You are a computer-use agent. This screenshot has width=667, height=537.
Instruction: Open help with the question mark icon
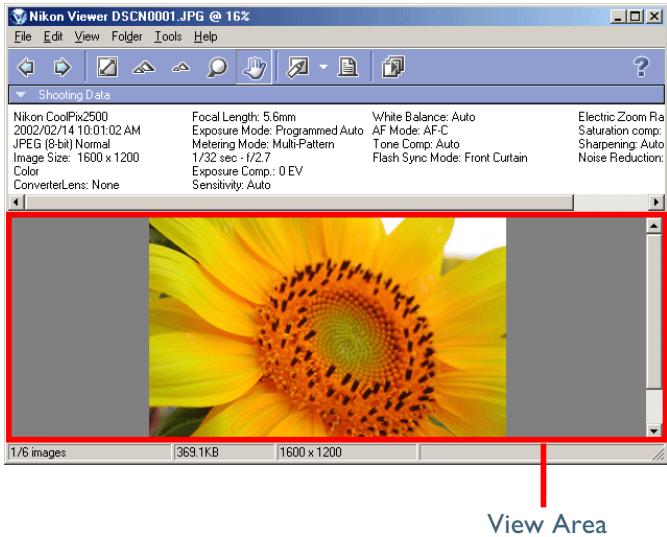click(641, 67)
